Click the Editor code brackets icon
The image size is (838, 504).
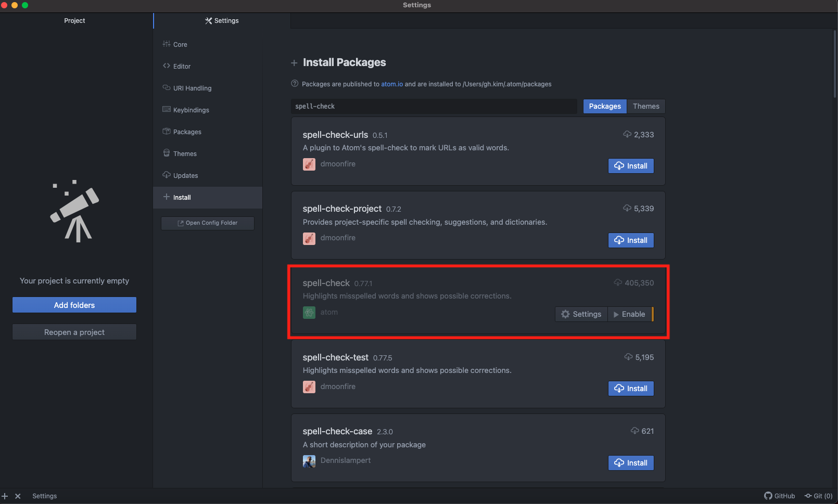[x=167, y=66]
